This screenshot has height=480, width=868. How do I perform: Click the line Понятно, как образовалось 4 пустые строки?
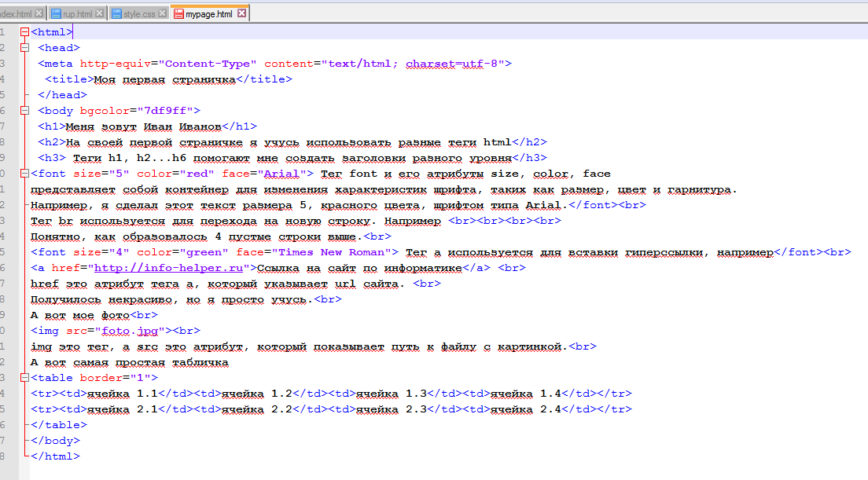pyautogui.click(x=211, y=236)
